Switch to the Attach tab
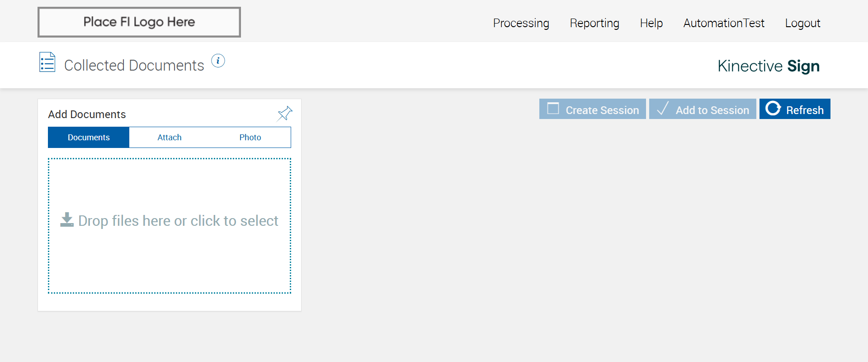 (170, 138)
